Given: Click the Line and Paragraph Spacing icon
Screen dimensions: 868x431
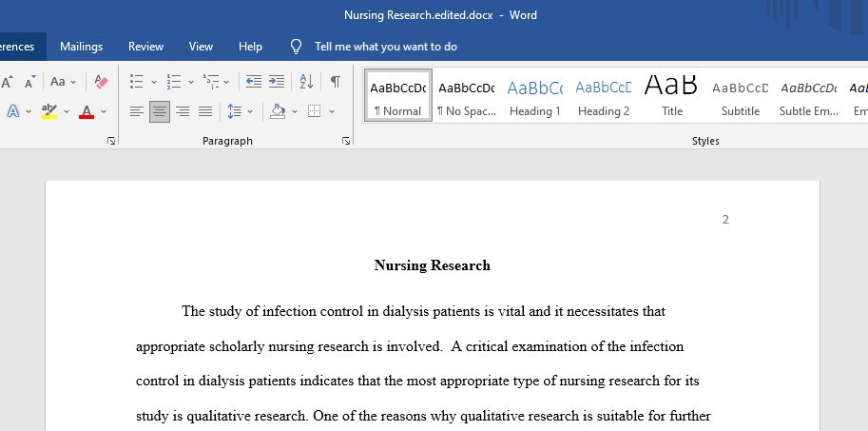Looking at the screenshot, I should [234, 111].
